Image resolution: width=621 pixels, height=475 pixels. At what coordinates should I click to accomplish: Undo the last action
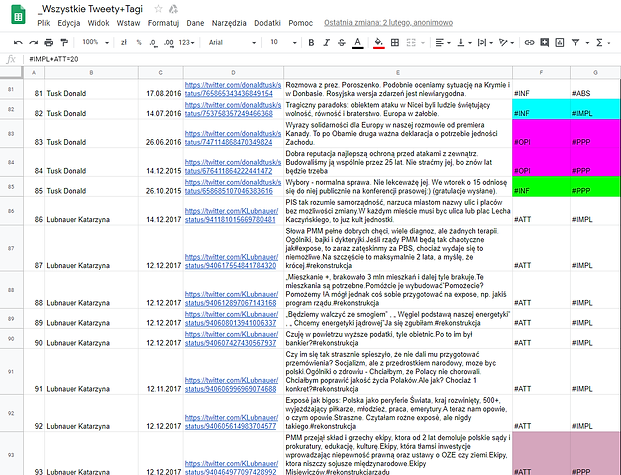point(18,42)
